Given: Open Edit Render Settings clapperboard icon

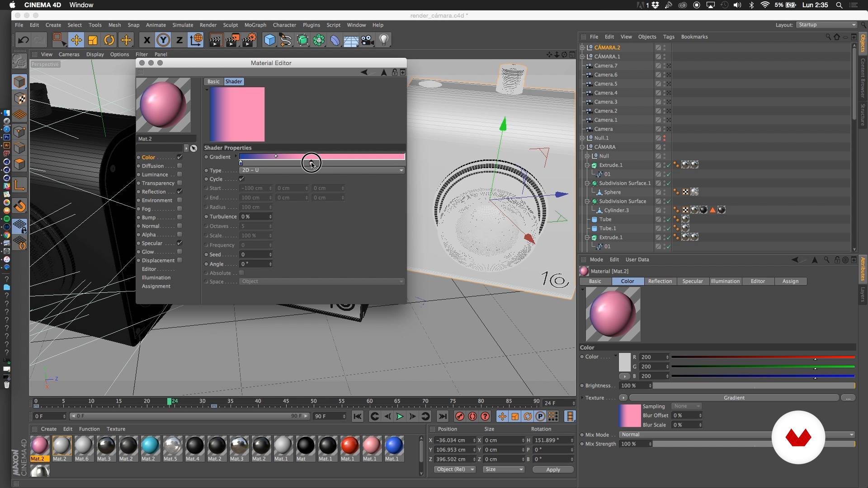Looking at the screenshot, I should 249,40.
